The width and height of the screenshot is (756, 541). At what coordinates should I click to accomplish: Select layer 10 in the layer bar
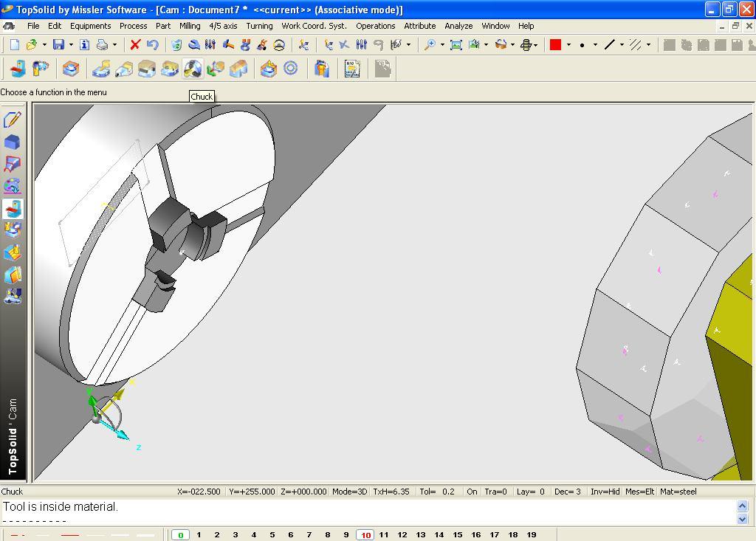365,535
